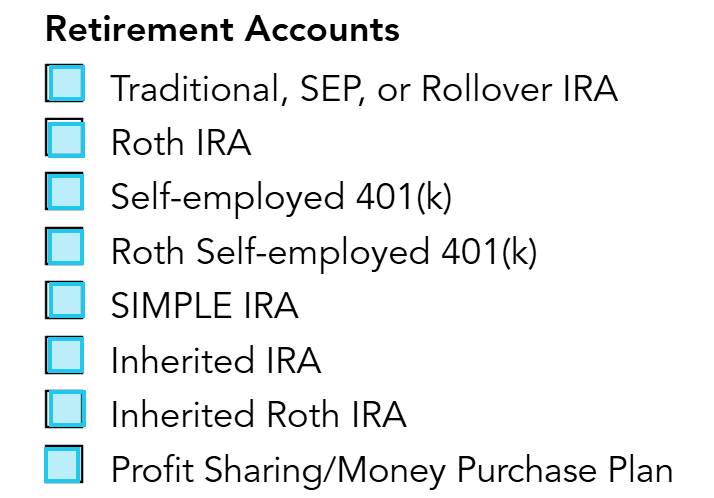The width and height of the screenshot is (714, 498).
Task: Click the 'Inherited IRA' label text
Action: click(x=215, y=360)
